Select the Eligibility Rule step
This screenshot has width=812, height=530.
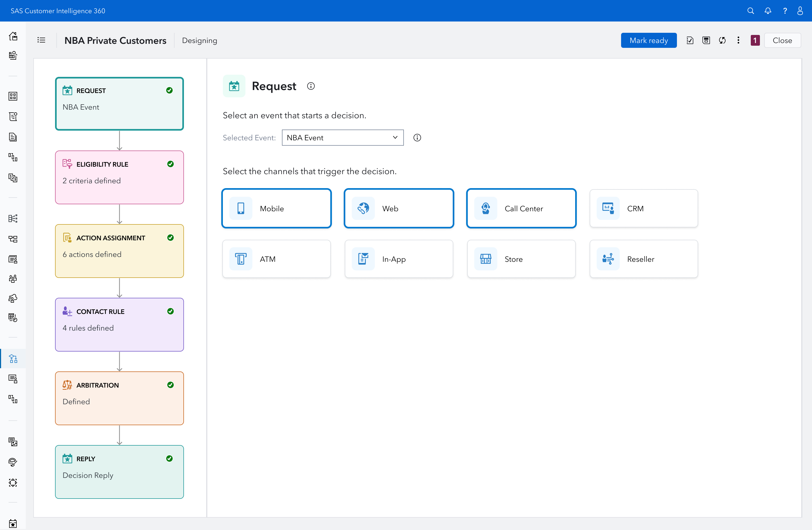tap(119, 177)
